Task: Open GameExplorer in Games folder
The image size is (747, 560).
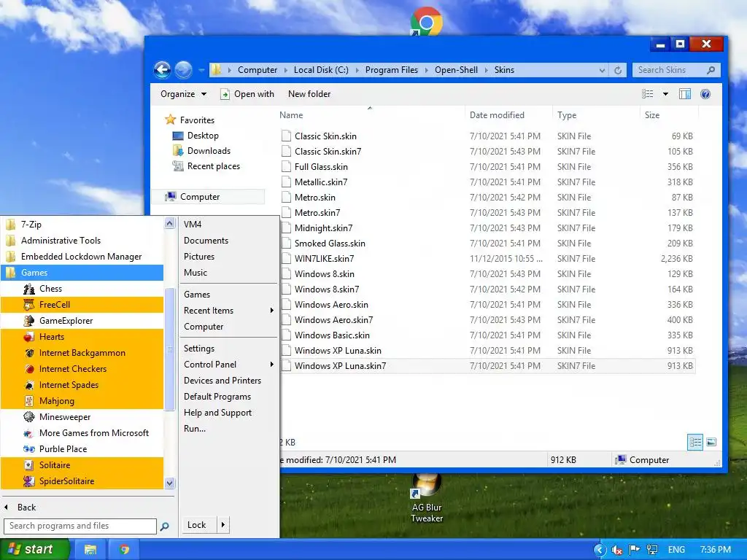Action: pyautogui.click(x=82, y=321)
